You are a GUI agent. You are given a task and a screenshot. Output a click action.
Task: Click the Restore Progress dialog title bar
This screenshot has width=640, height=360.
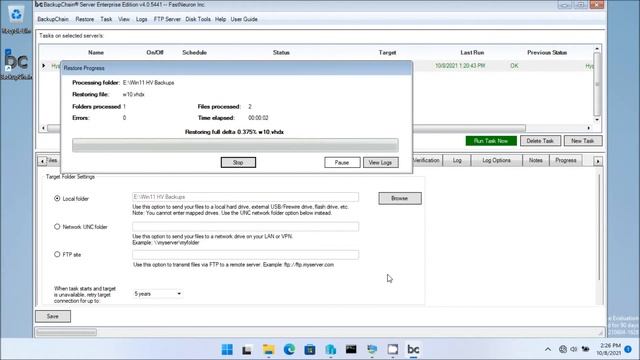coord(236,68)
